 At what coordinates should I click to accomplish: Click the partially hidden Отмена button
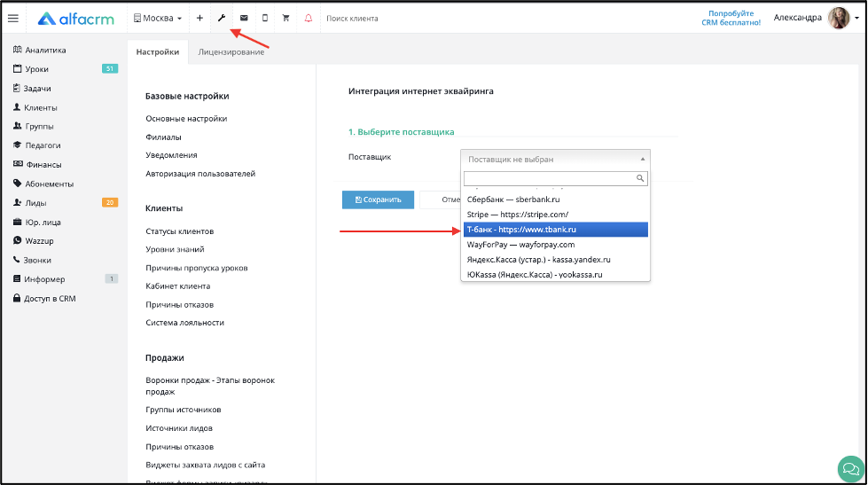tap(441, 199)
